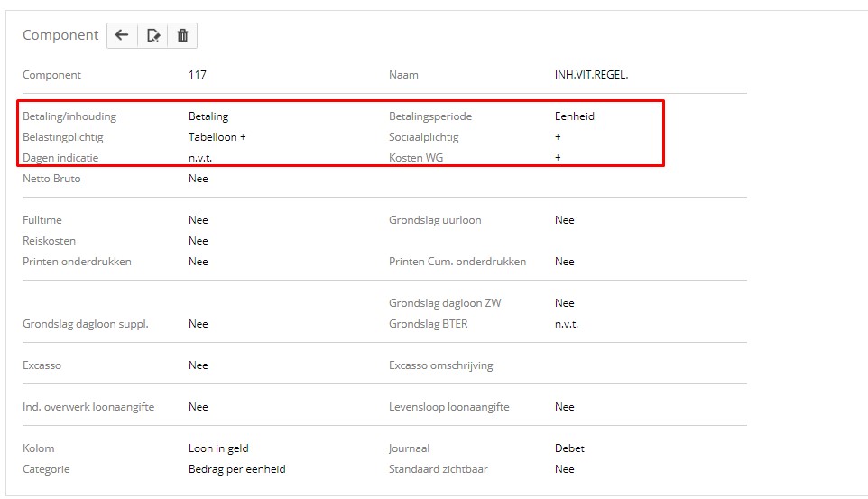Click the edit component pencil icon
This screenshot has width=868, height=499.
152,35
